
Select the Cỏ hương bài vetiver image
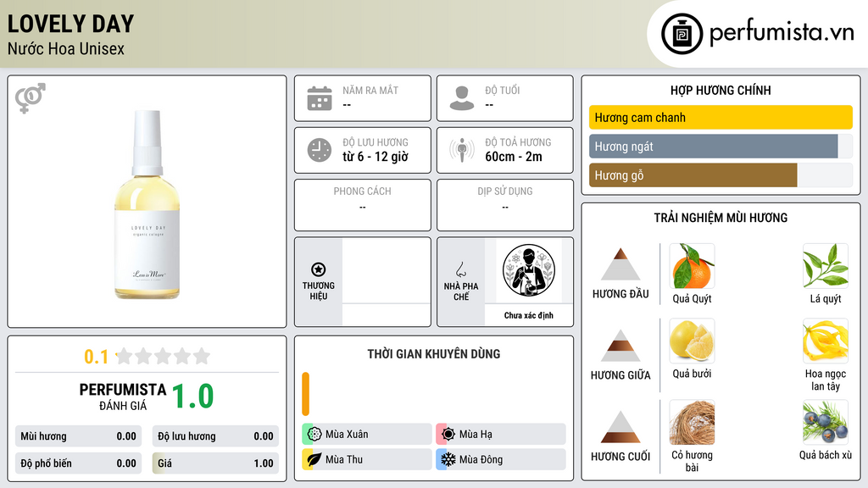(x=692, y=422)
